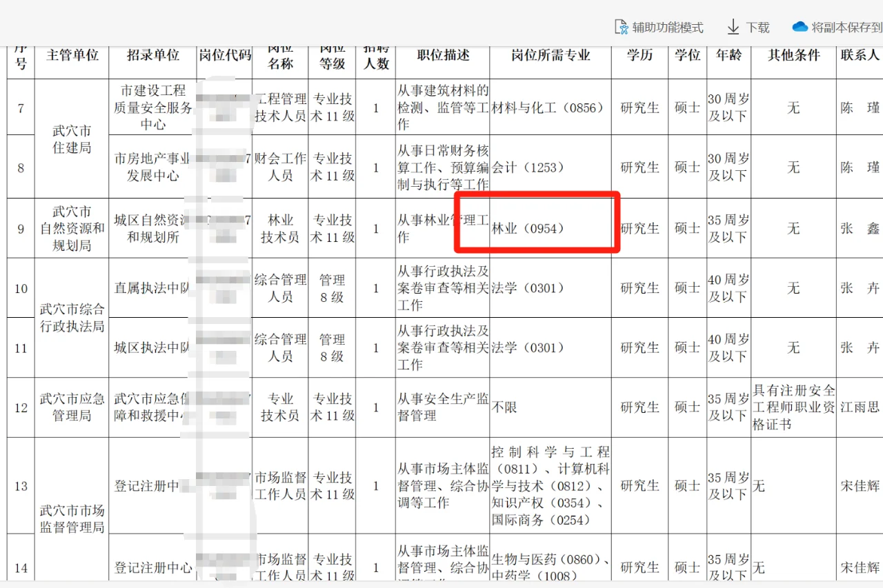Click 40周岁及以下 in row 10

(728, 288)
